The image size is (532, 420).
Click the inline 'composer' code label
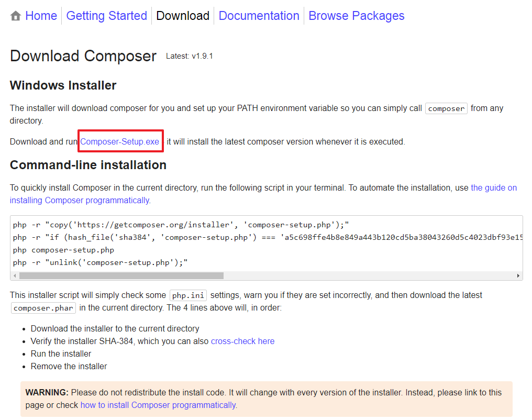[x=446, y=108]
